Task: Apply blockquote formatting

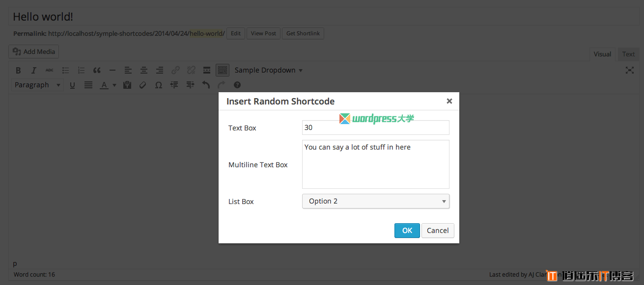Action: tap(97, 70)
